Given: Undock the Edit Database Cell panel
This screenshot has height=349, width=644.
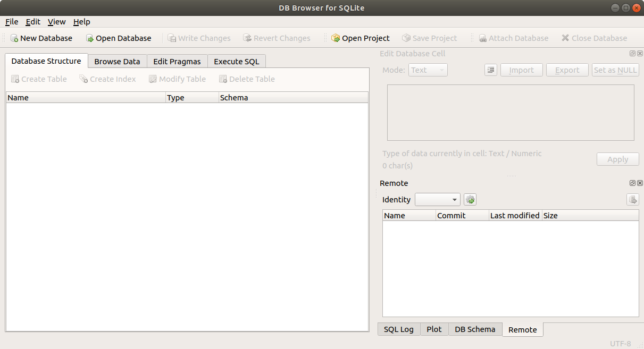Looking at the screenshot, I should tap(632, 54).
